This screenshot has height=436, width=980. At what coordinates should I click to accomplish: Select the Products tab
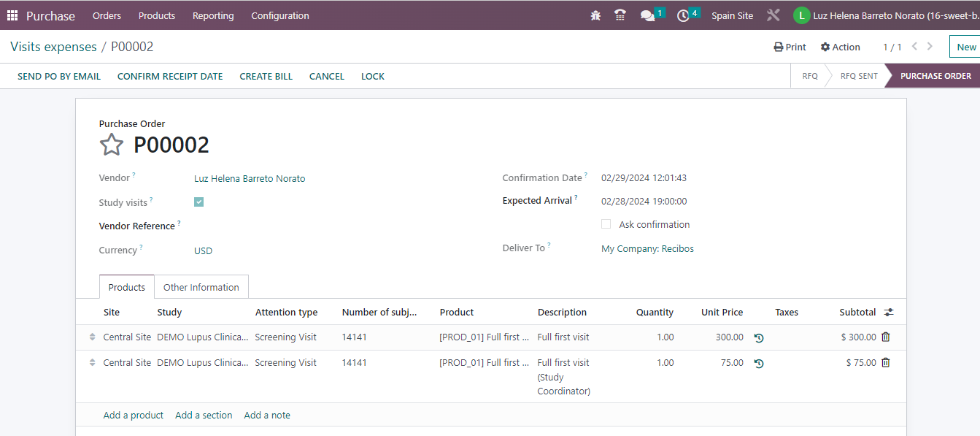point(127,287)
